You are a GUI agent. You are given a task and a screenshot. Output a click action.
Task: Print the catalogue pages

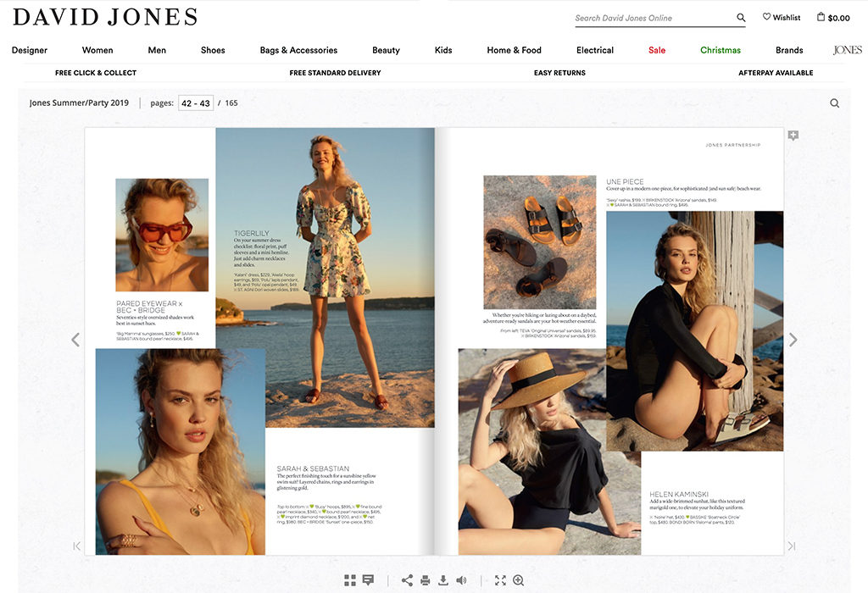click(x=426, y=580)
